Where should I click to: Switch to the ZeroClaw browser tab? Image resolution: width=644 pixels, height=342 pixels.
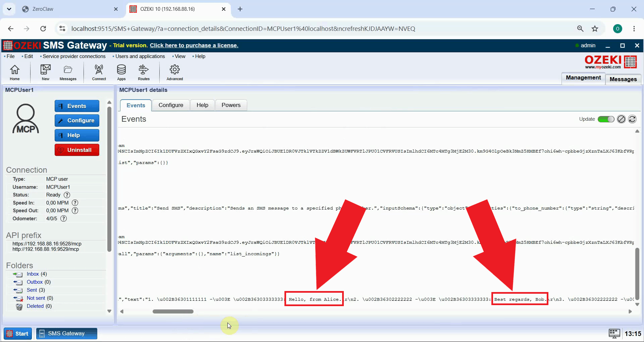tap(70, 9)
